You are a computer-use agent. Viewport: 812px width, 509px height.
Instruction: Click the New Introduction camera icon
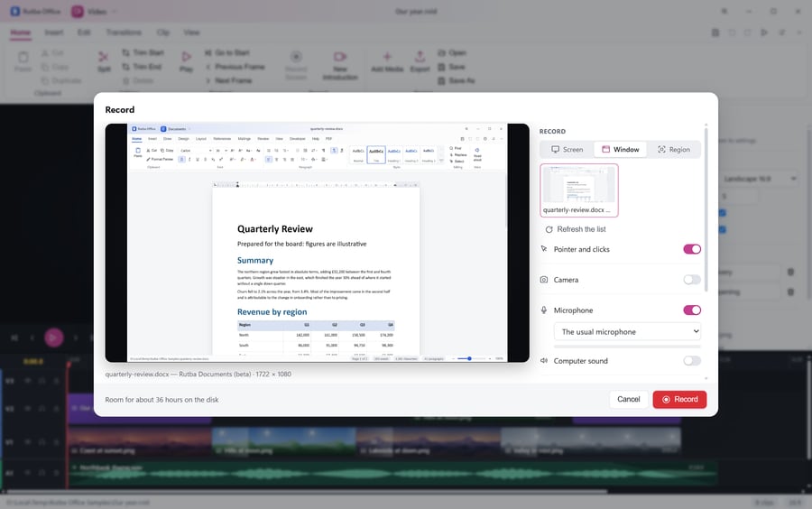[x=340, y=57]
